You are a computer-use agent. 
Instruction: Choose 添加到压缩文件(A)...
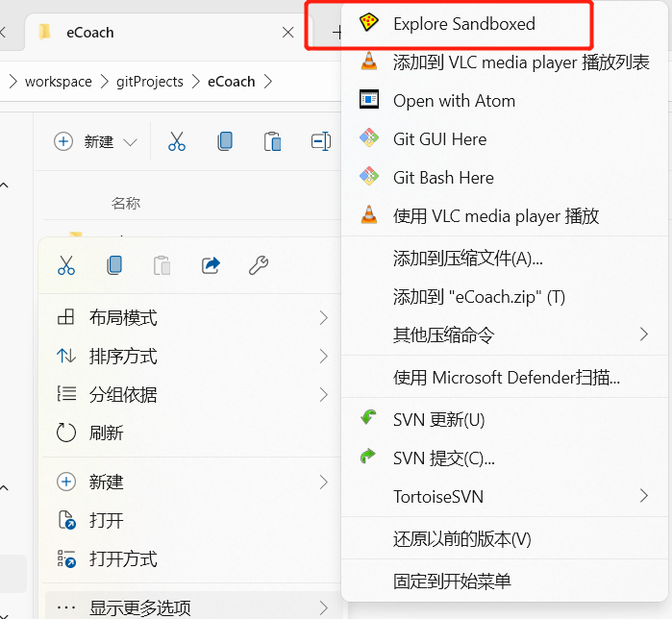point(468,259)
